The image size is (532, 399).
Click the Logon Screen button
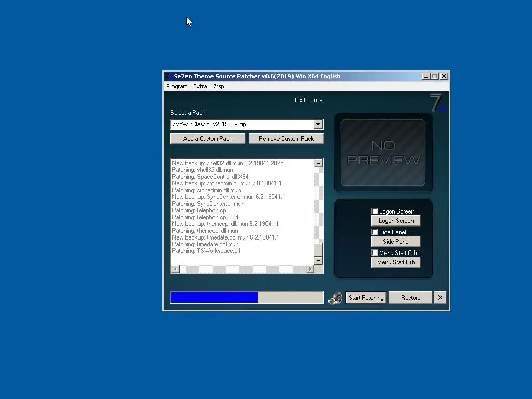click(396, 221)
